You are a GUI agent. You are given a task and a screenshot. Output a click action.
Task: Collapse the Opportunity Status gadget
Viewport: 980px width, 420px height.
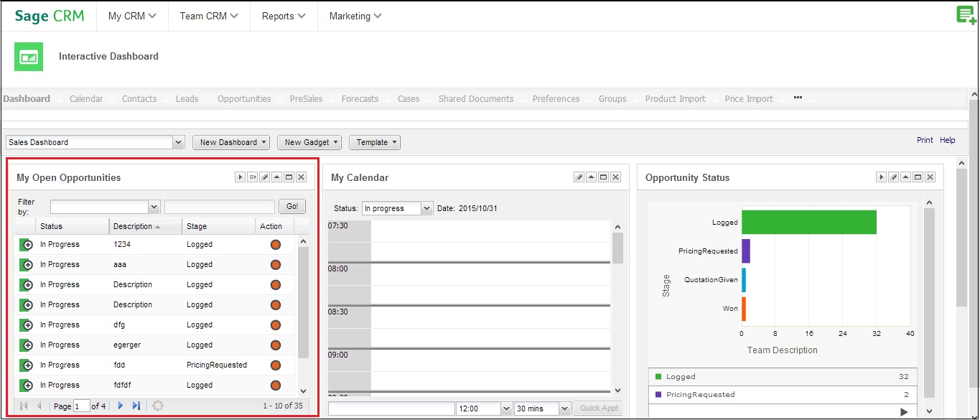(905, 177)
